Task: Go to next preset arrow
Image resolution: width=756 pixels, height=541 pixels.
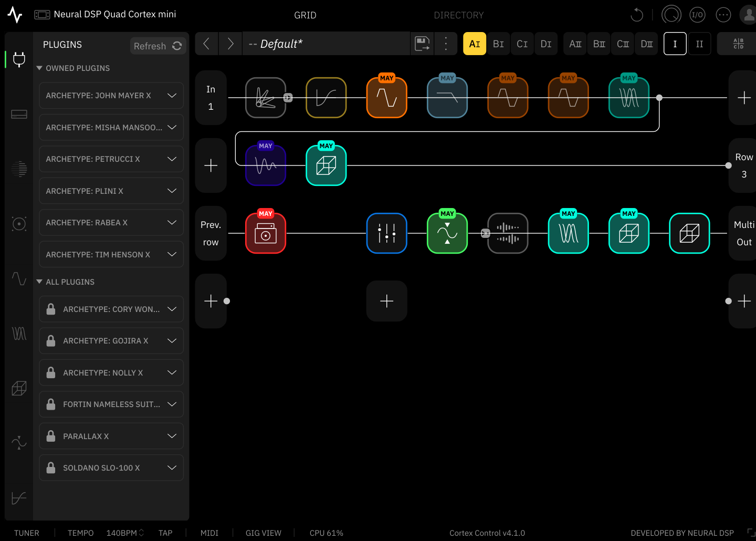Action: [x=230, y=44]
